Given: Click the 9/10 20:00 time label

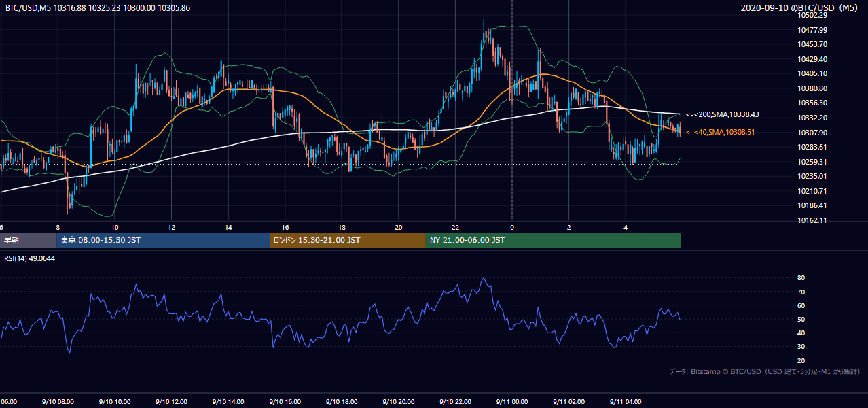Looking at the screenshot, I should click(398, 402).
